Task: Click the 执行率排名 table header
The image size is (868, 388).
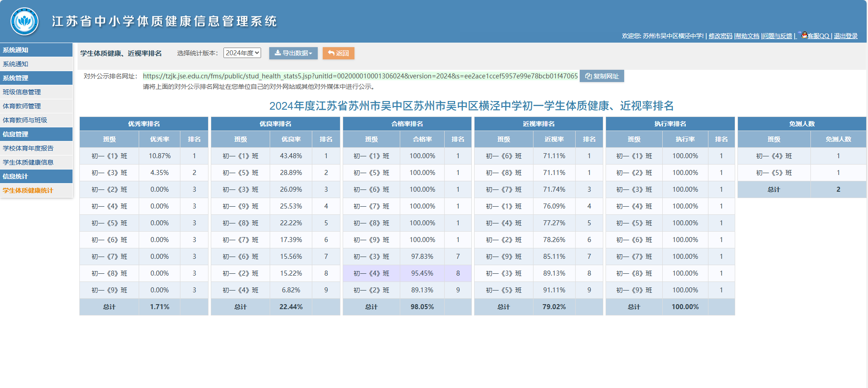Action: (670, 124)
